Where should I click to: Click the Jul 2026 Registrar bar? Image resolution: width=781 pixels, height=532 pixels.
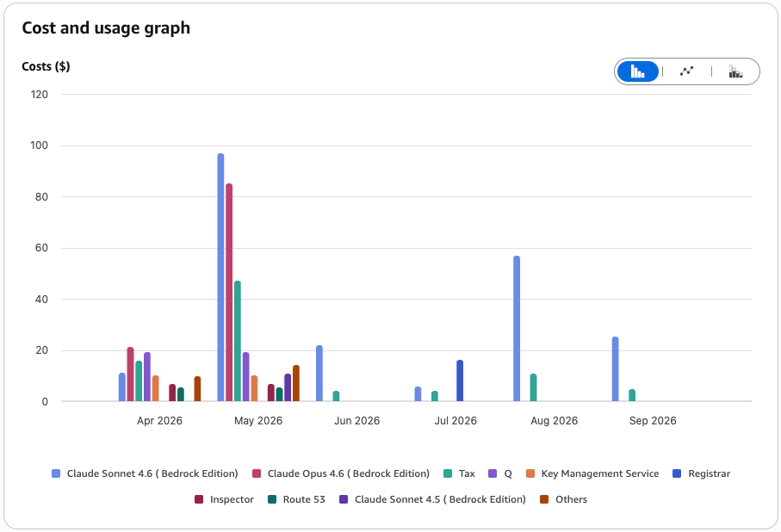point(460,380)
